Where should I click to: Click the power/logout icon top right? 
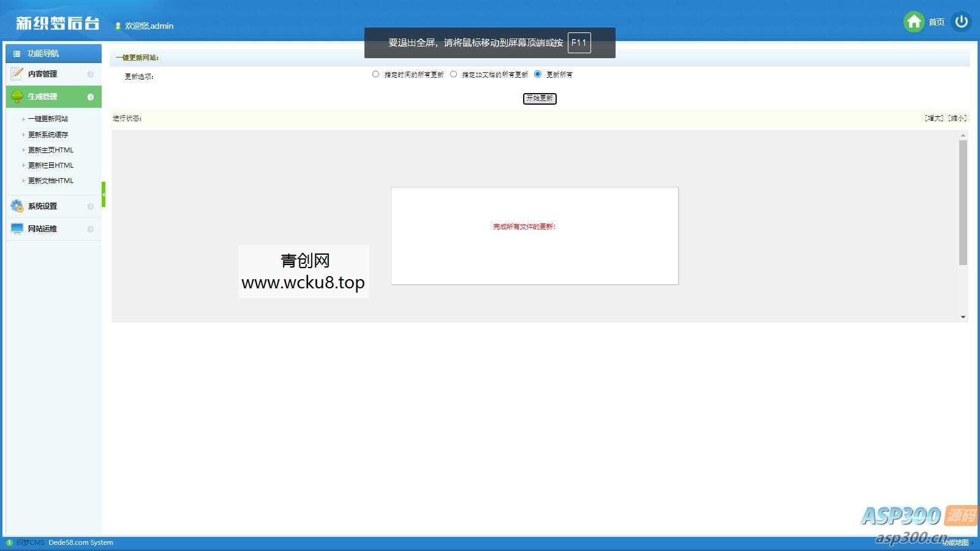click(x=961, y=21)
